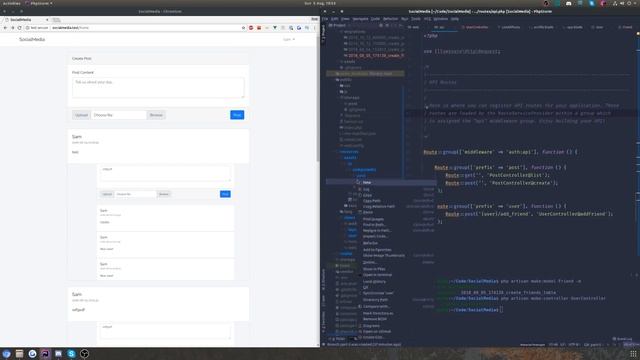The height and width of the screenshot is (360, 640).
Task: Select the red create migration file in project tree
Action: tap(374, 56)
